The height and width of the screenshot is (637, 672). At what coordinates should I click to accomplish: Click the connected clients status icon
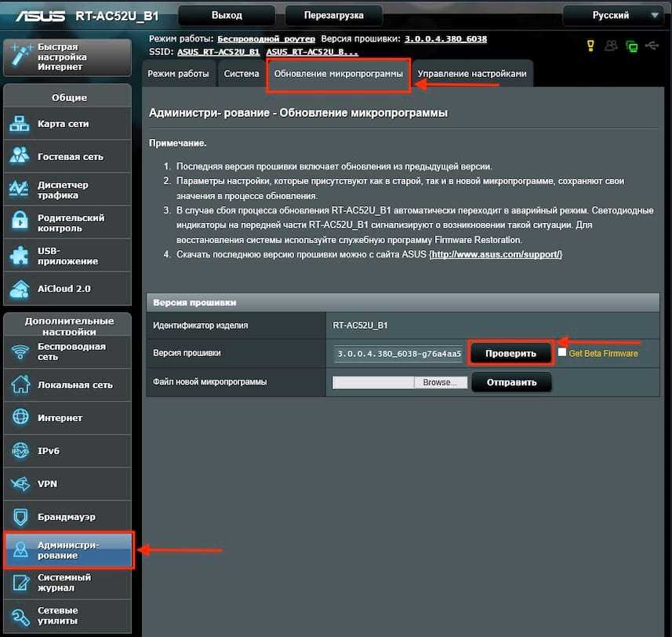611,45
